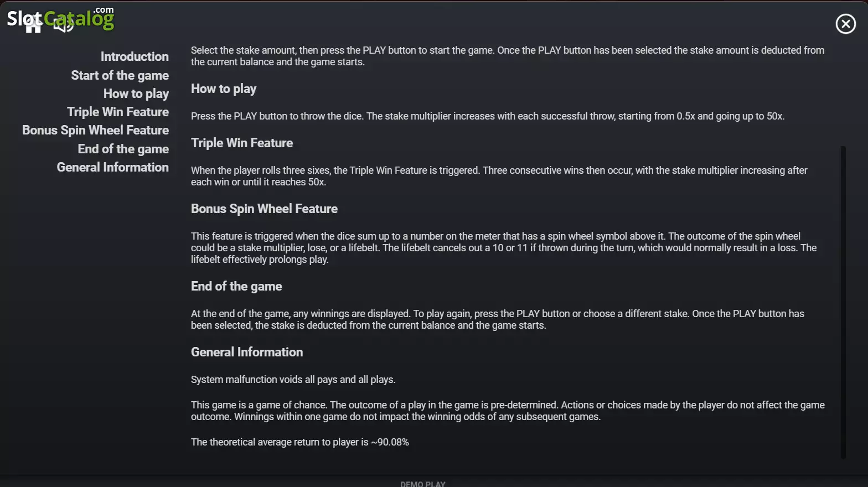Navigate to General Information sidebar link

[x=112, y=167]
